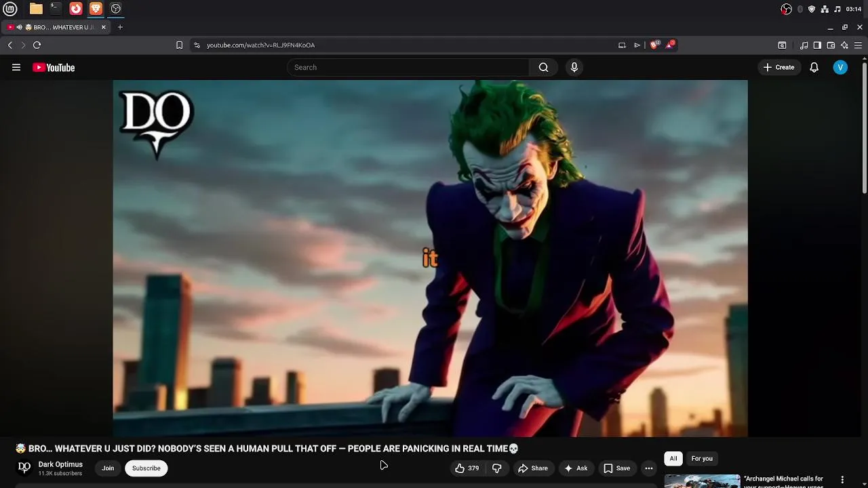The height and width of the screenshot is (488, 868).
Task: Open the Linux Mint start menu
Action: (x=10, y=9)
